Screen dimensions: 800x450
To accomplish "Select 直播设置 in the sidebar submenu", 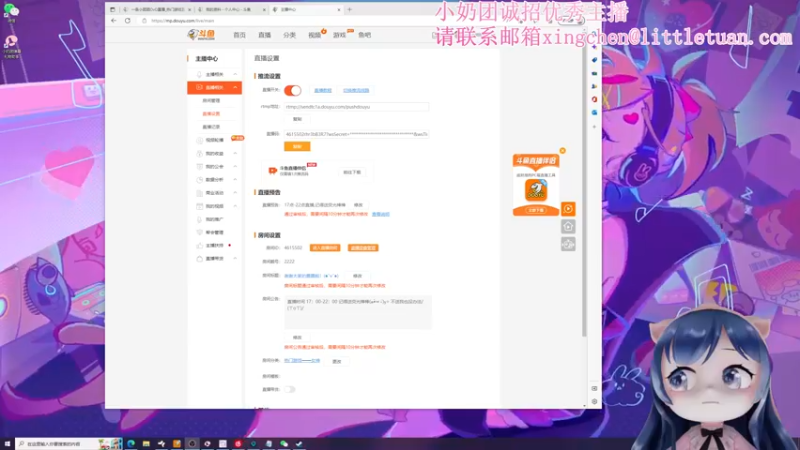I will pos(211,114).
